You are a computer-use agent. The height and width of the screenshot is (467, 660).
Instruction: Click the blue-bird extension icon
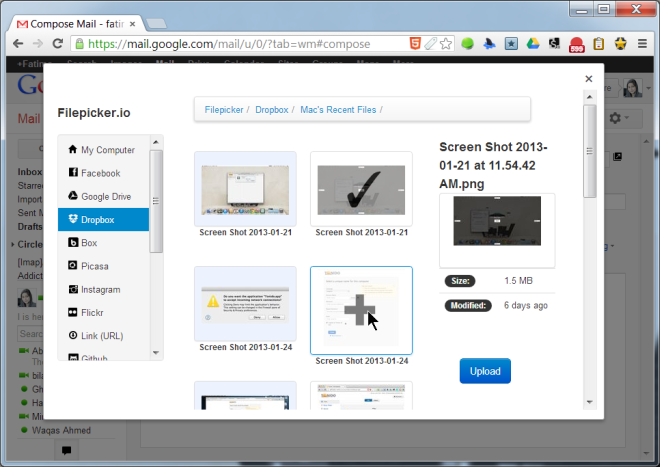point(489,43)
